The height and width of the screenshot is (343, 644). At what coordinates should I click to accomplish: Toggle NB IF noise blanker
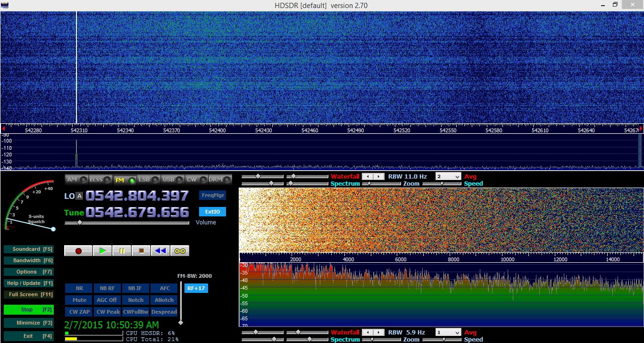click(x=136, y=288)
